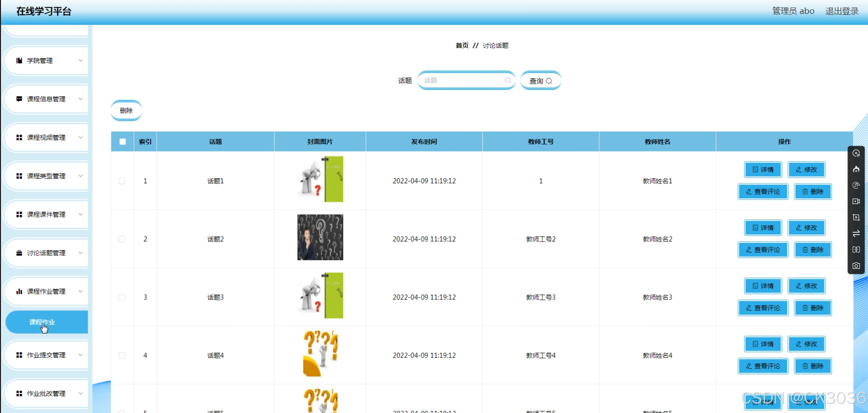The height and width of the screenshot is (413, 868).
Task: Click the music note convert icon
Action: pos(856,185)
